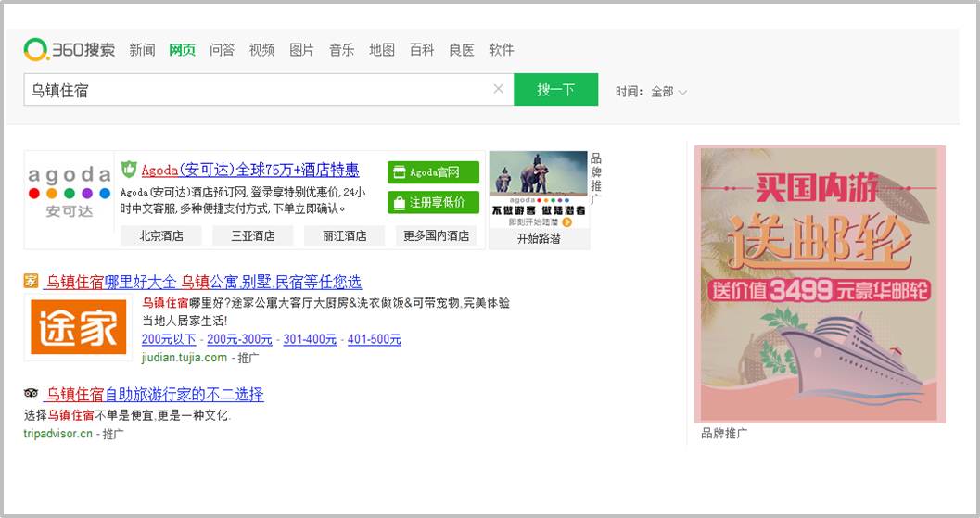The width and height of the screenshot is (980, 518).
Task: Open 乌镇住宿自助旅游行家的不二选择 result
Action: coord(155,395)
